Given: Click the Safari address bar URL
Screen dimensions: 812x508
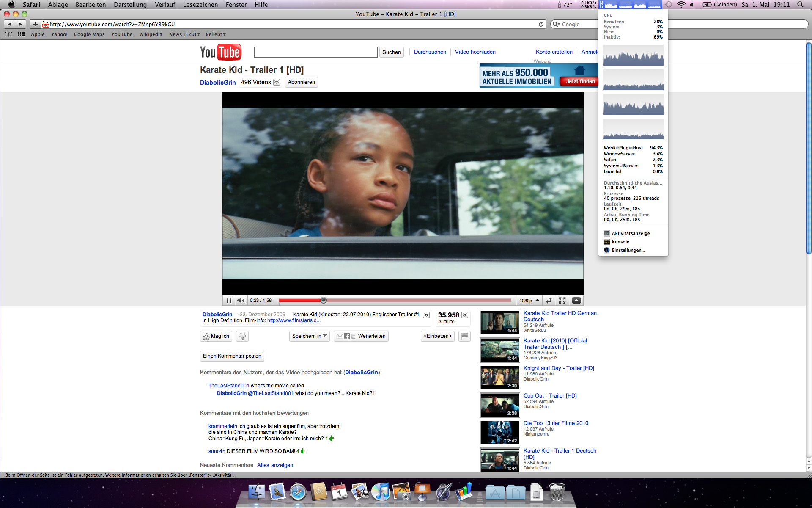Looking at the screenshot, I should pyautogui.click(x=112, y=24).
